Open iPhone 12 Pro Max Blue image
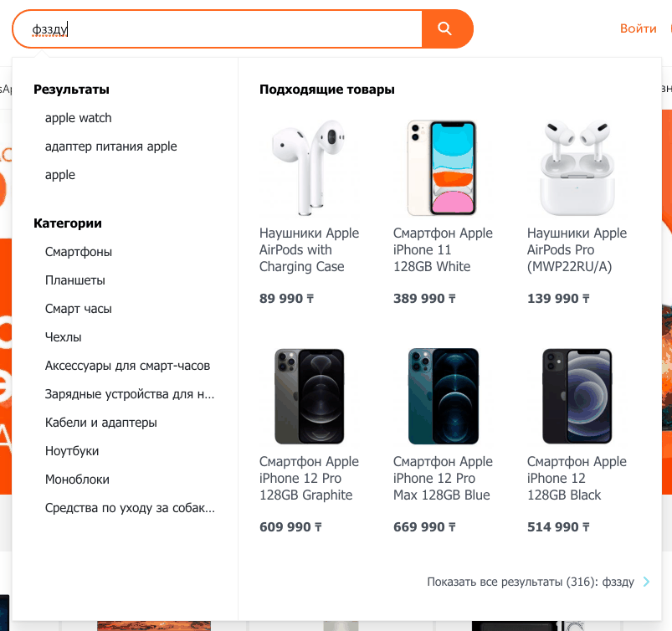This screenshot has width=672, height=631. coord(444,396)
